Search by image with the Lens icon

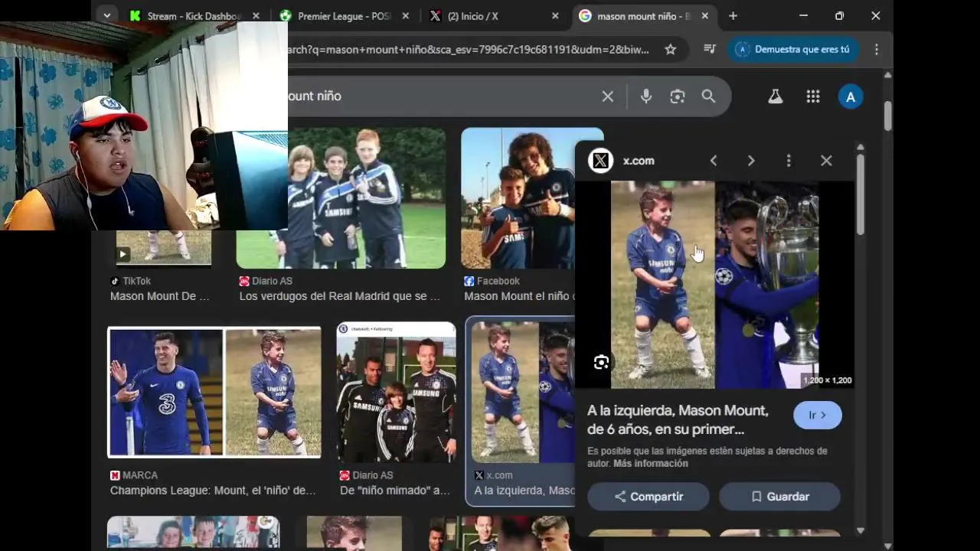tap(678, 96)
